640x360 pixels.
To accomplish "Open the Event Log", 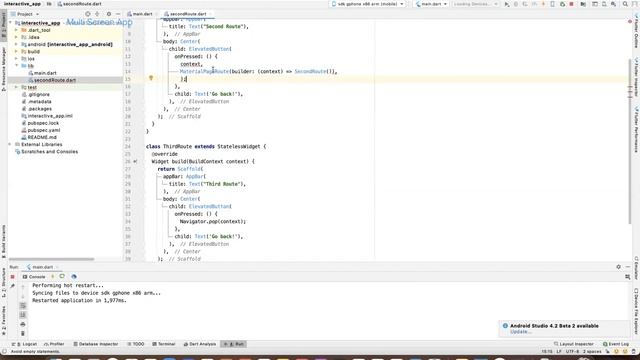I will click(616, 344).
